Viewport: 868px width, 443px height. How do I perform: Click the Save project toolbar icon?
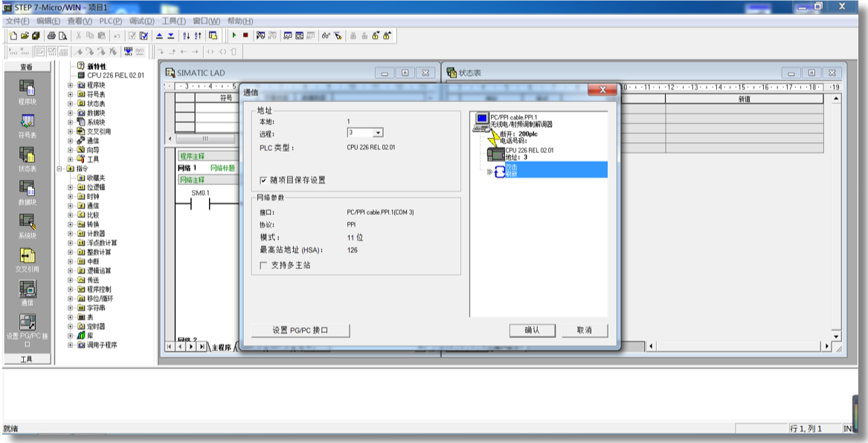coord(35,36)
